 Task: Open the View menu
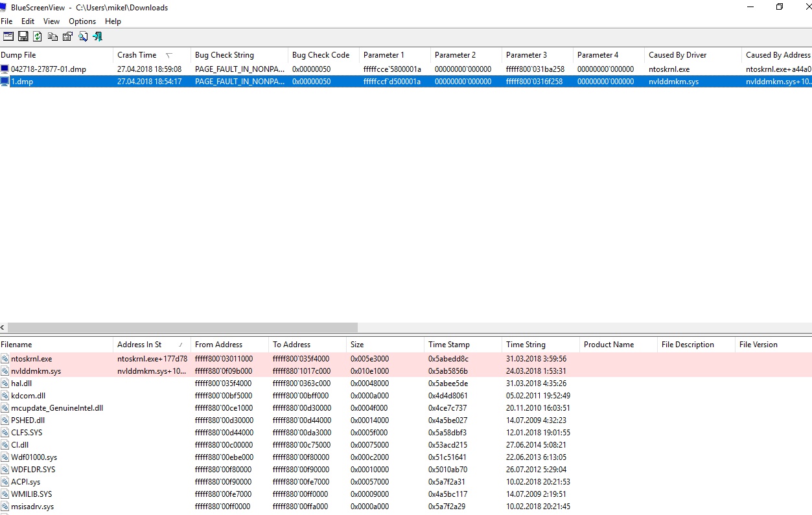click(x=51, y=21)
